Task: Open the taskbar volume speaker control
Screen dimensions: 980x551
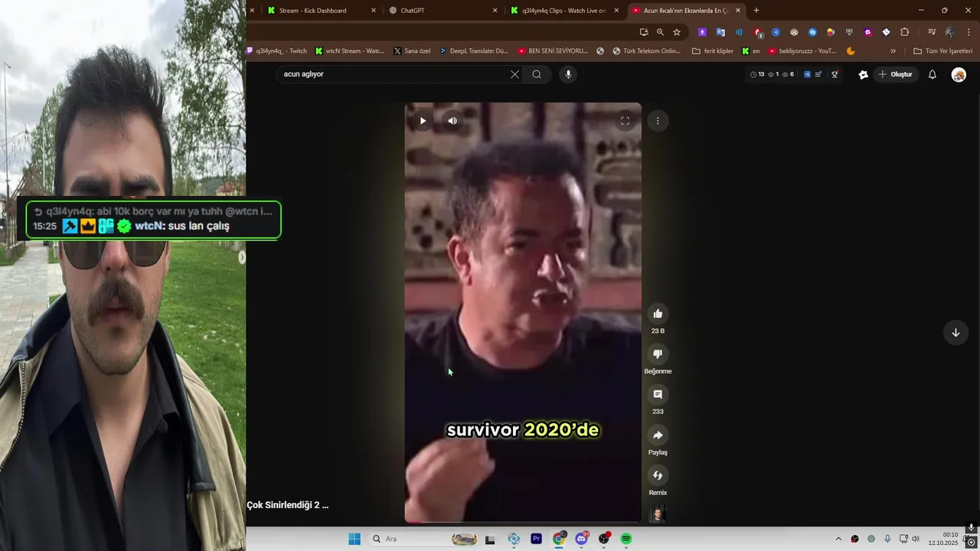Action: point(915,539)
